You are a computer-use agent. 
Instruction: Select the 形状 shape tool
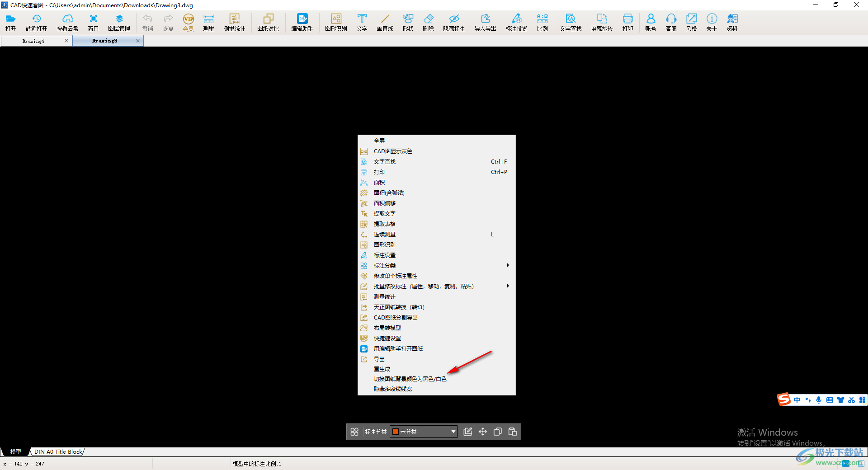408,22
